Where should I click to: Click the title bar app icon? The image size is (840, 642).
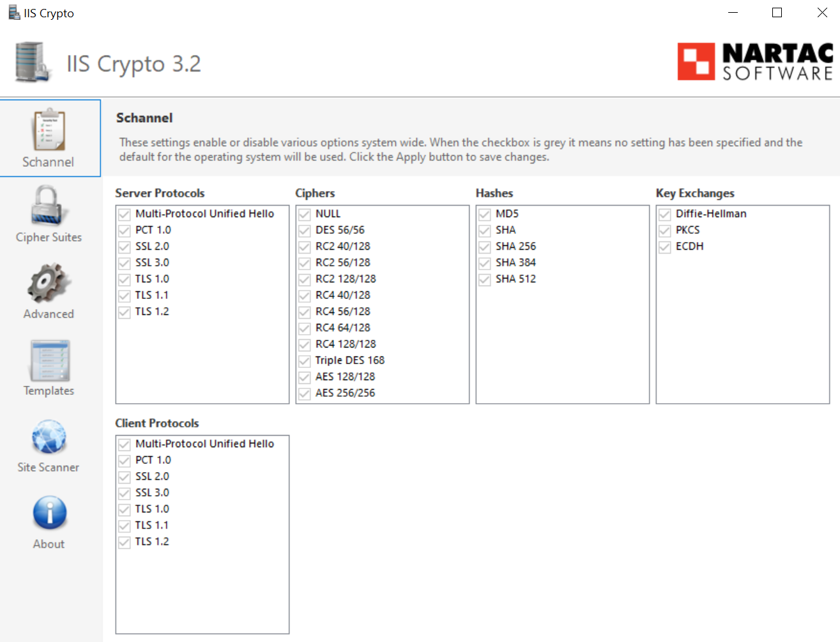(14, 13)
